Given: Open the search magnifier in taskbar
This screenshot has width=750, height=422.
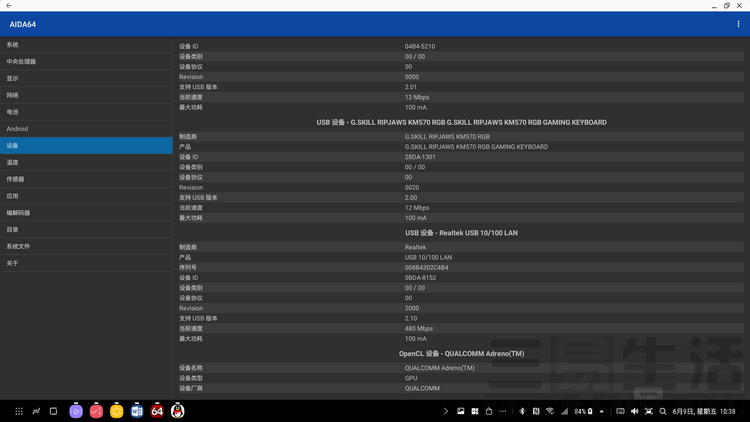Looking at the screenshot, I should 663,411.
